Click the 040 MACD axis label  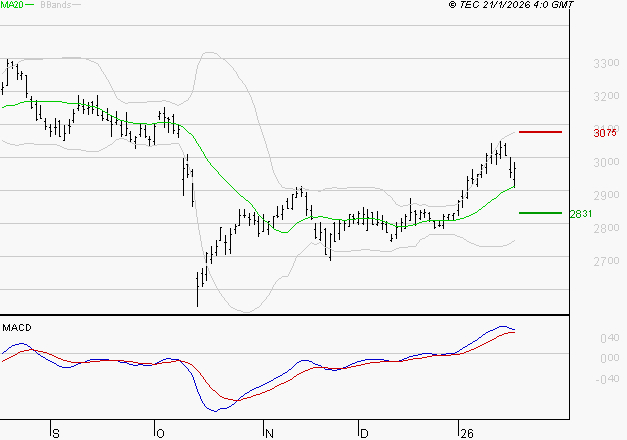tap(610, 338)
